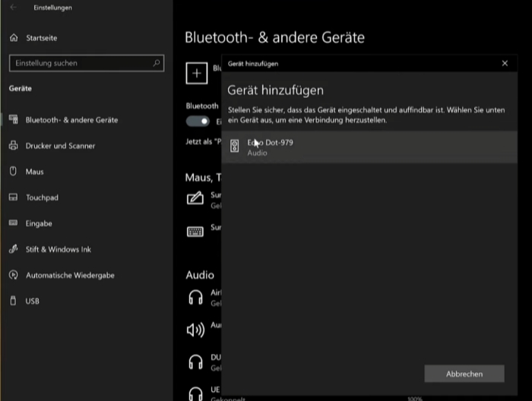Close the Gerät hinzufügen dialog
This screenshot has width=532, height=401.
(505, 63)
